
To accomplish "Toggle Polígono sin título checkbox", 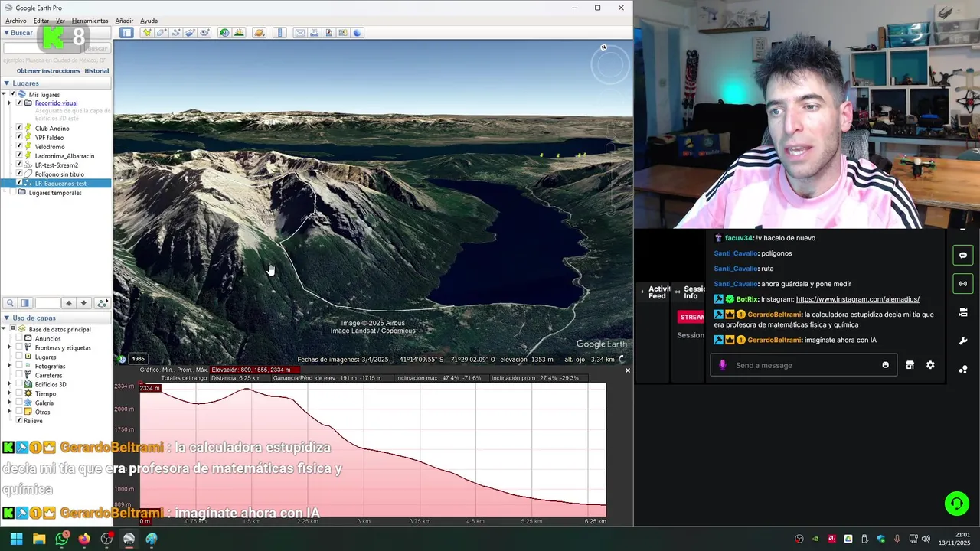I will pos(19,174).
